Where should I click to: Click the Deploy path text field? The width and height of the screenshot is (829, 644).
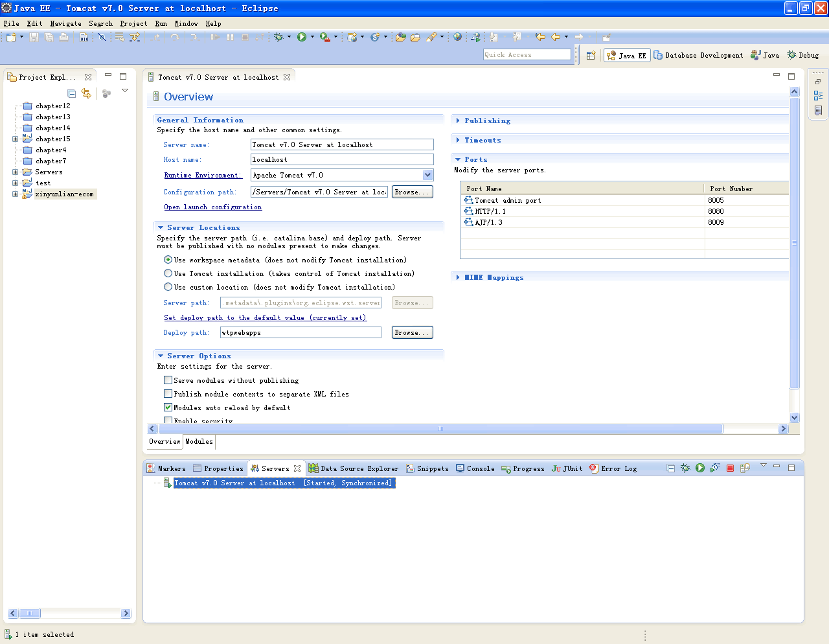[301, 332]
